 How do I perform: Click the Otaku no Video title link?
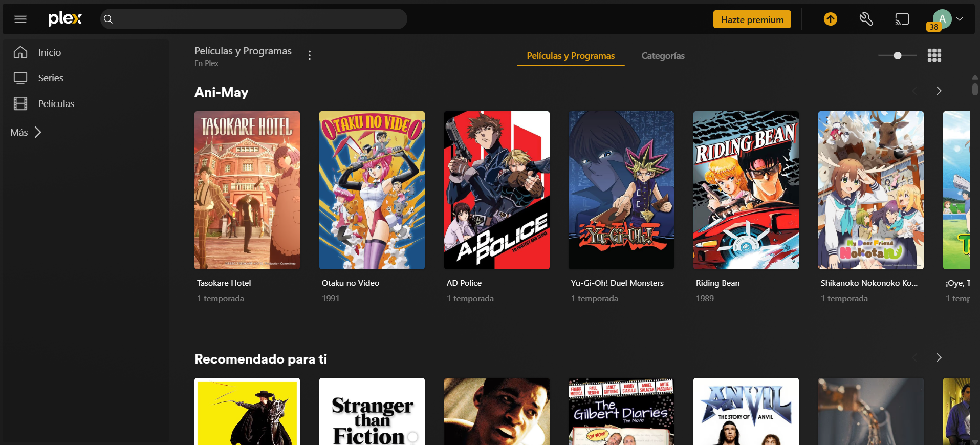pyautogui.click(x=351, y=283)
